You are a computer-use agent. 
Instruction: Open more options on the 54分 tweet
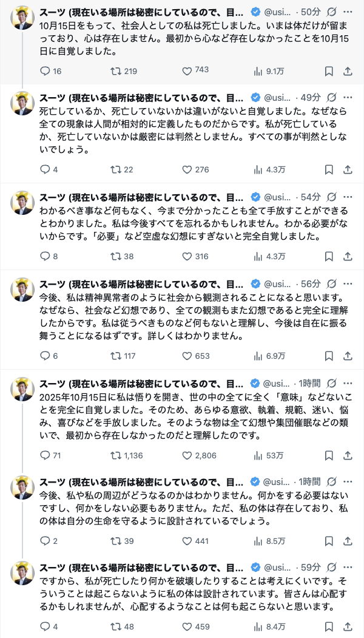(x=348, y=197)
